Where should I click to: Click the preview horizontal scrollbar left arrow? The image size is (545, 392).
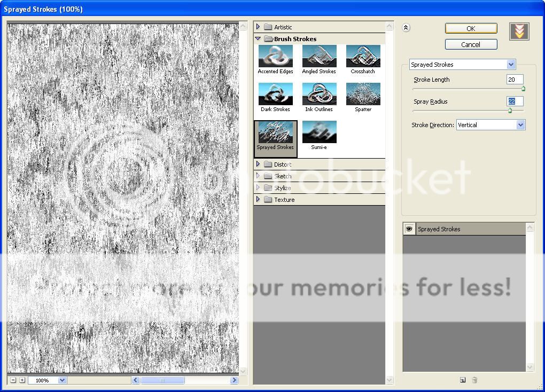pyautogui.click(x=136, y=380)
